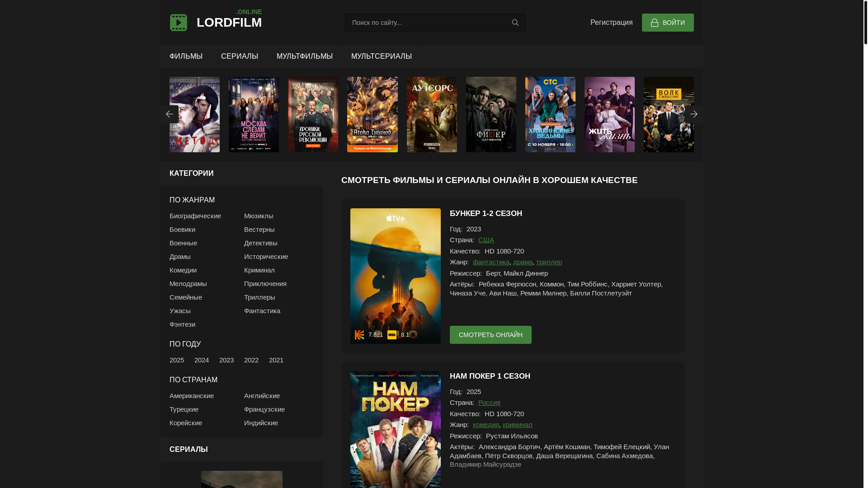Click the IMDb rating icon on Бункер

point(392,335)
